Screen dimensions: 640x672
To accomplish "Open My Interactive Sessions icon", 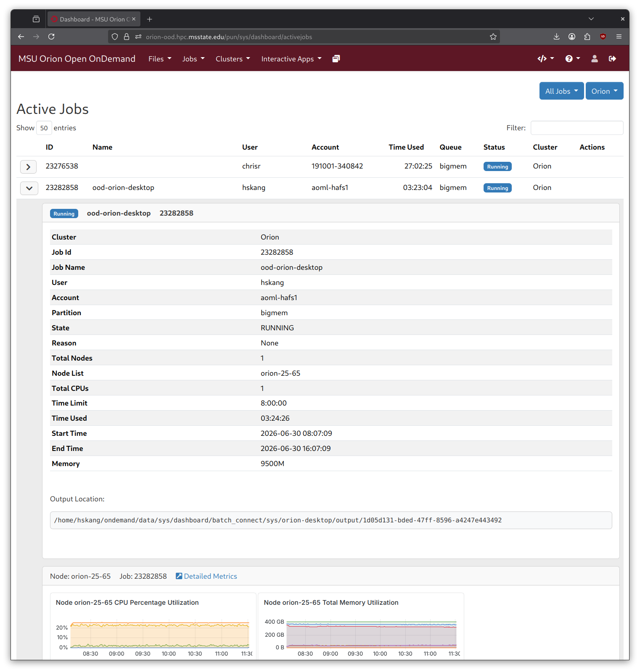I will (336, 59).
